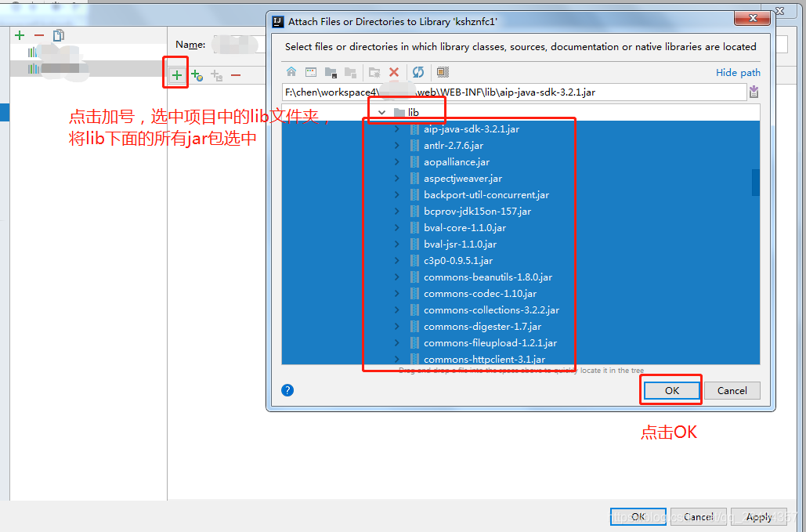
Task: Open help via blue question mark icon
Action: (287, 390)
